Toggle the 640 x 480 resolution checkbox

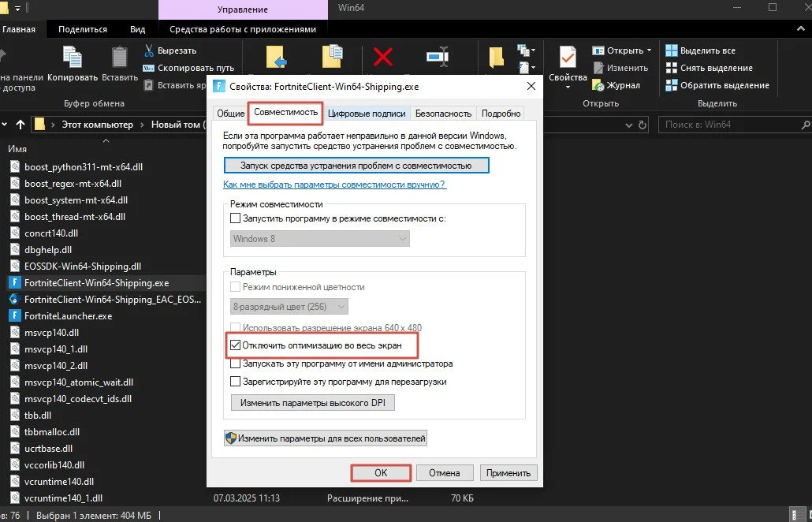pyautogui.click(x=235, y=328)
